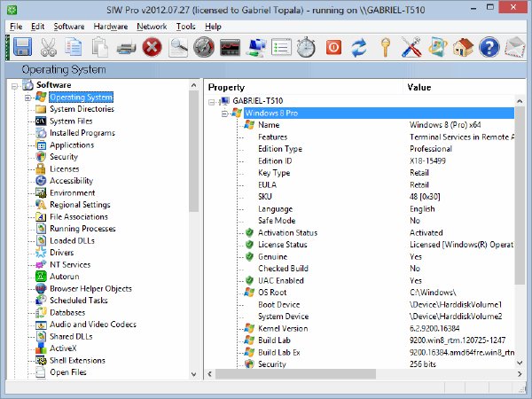Viewport: 532px width, 399px height.
Task: Open the screwdriver and wrench tools icon
Action: pyautogui.click(x=411, y=47)
